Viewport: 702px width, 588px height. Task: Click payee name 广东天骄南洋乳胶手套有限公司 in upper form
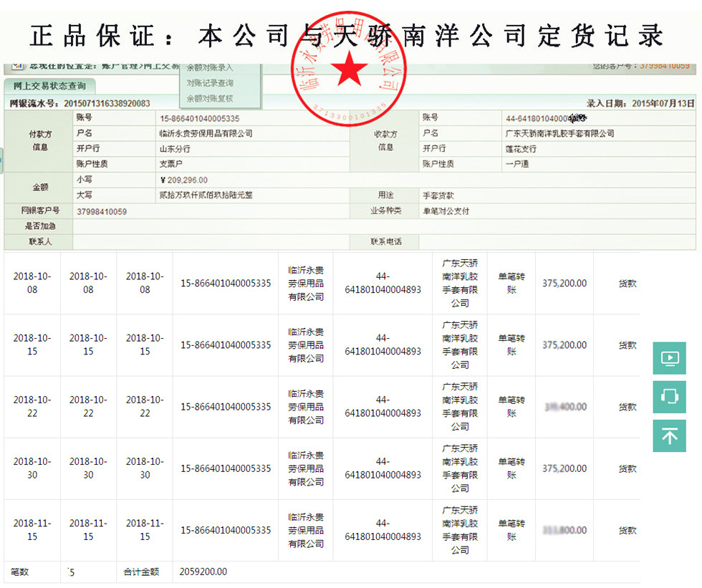point(559,133)
